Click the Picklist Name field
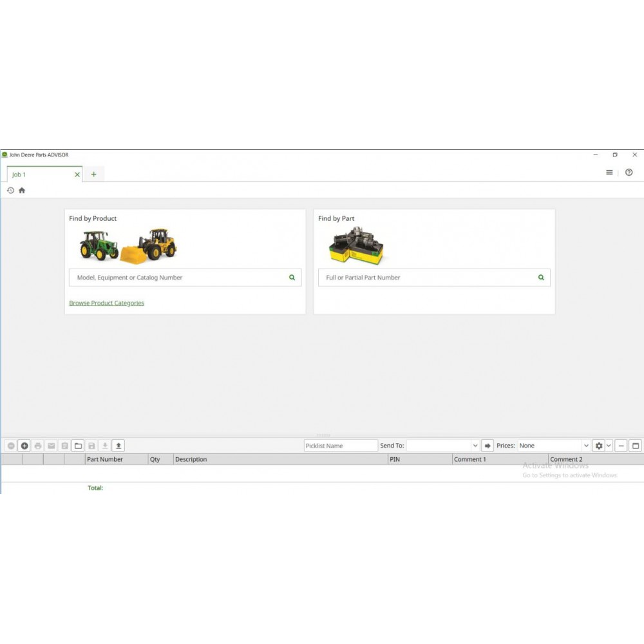 click(x=341, y=446)
